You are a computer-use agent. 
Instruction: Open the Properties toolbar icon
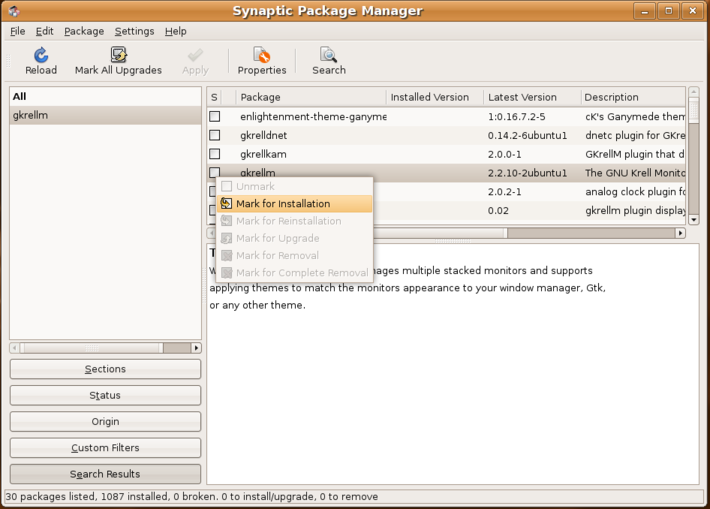click(x=262, y=55)
